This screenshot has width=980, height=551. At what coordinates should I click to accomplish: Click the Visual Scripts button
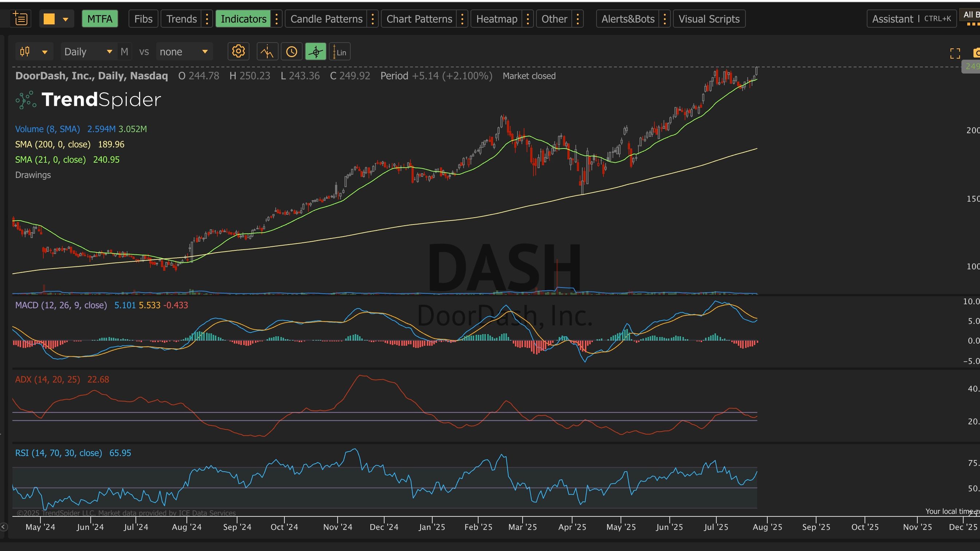(709, 19)
